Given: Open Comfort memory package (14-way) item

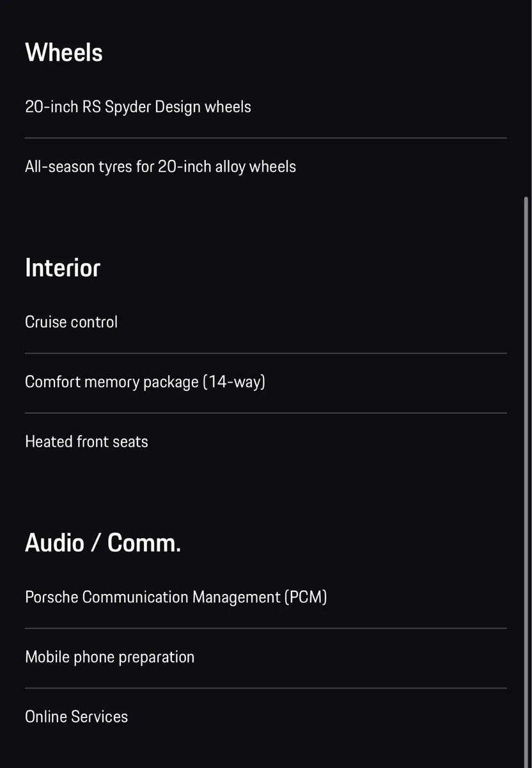Looking at the screenshot, I should tap(145, 381).
